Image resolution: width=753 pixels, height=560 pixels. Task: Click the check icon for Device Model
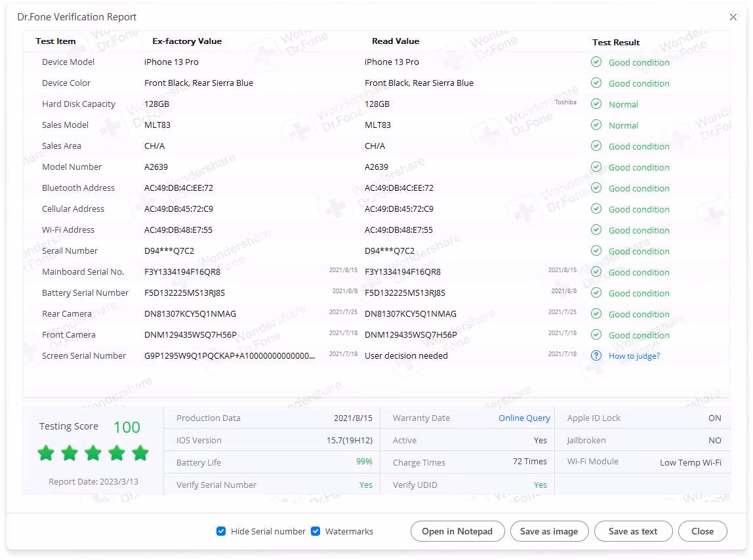click(x=596, y=62)
